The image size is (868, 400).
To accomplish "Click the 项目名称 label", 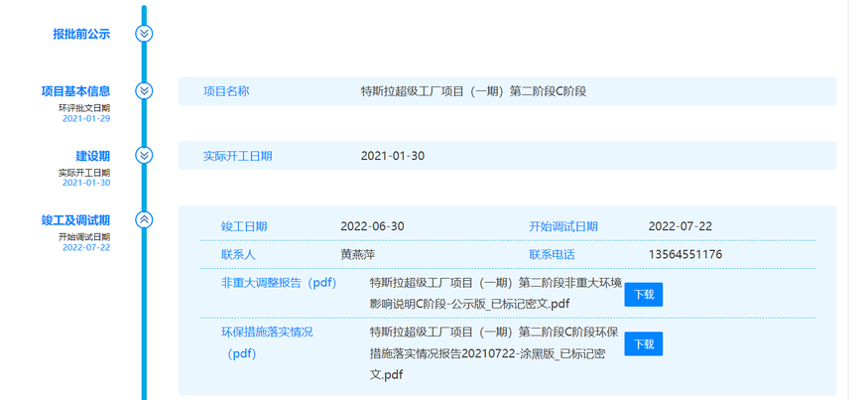I will 226,91.
